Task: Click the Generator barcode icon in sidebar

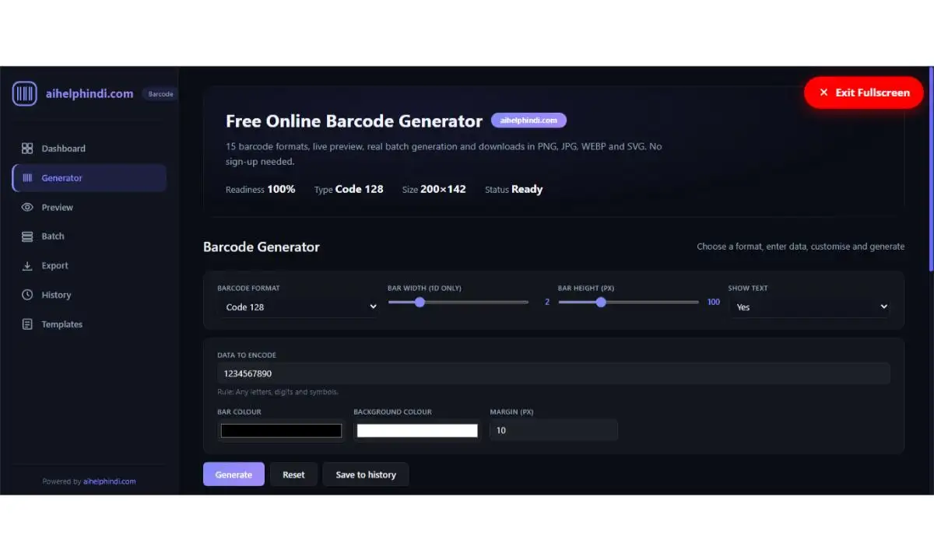Action: click(x=27, y=177)
